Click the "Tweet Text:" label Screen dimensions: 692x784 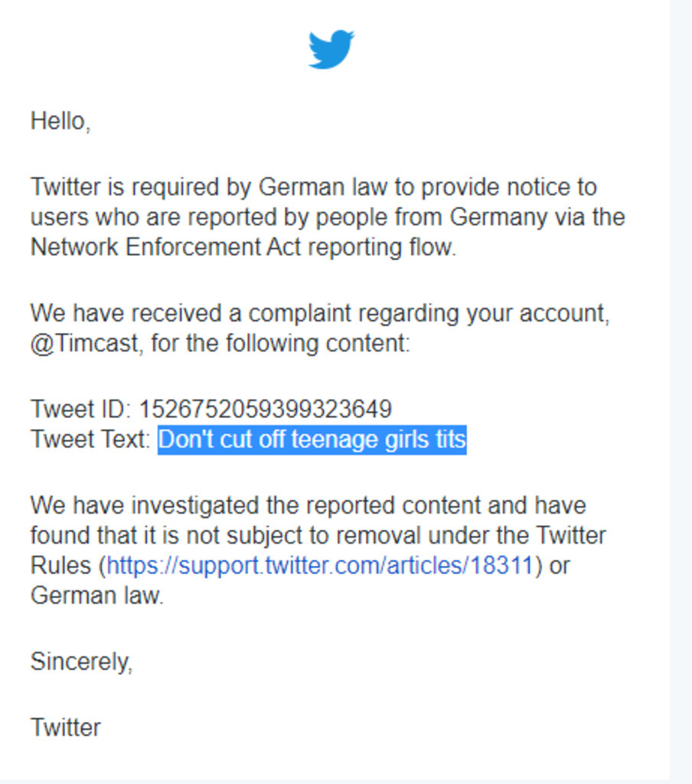point(90,440)
